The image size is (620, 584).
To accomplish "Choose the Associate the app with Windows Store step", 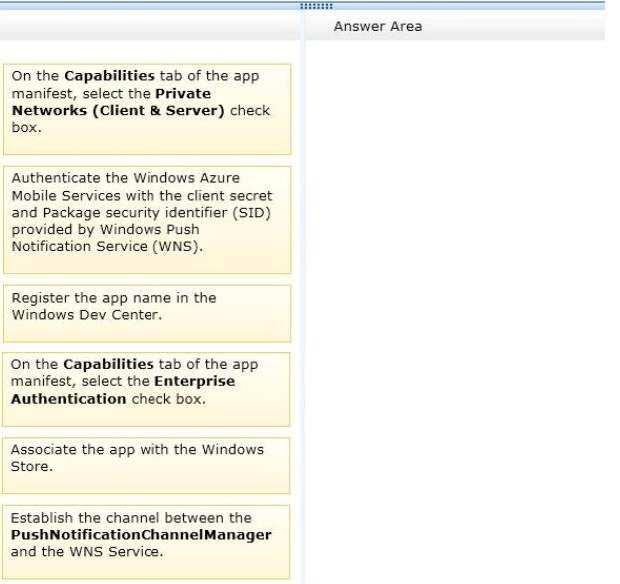I will (146, 465).
